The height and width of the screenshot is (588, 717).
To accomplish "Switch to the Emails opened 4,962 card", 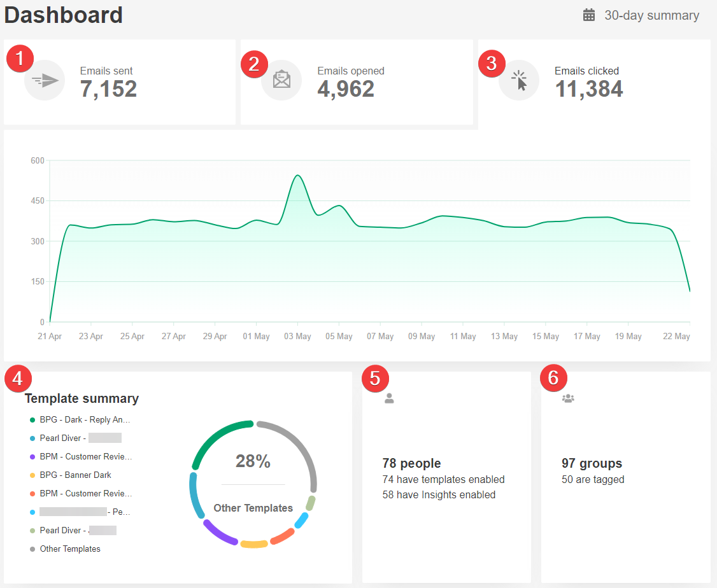I will point(357,82).
